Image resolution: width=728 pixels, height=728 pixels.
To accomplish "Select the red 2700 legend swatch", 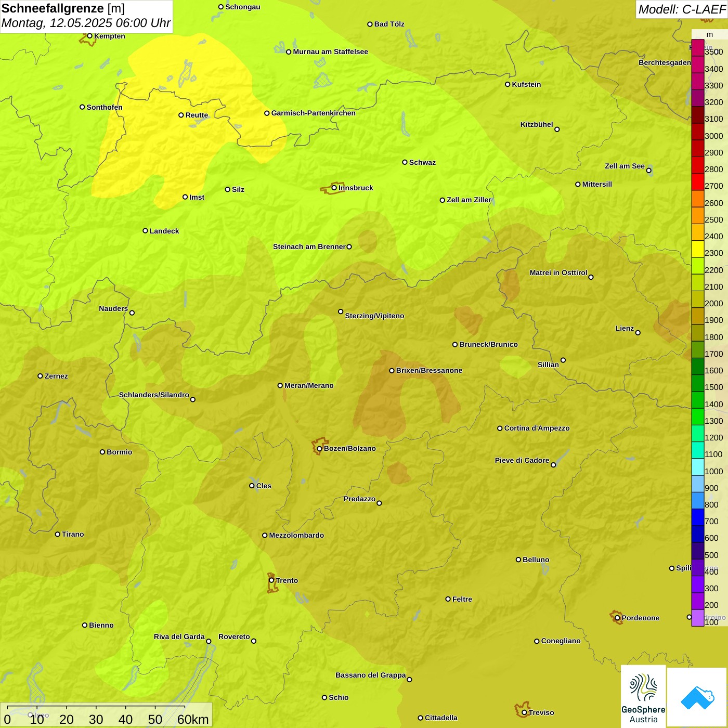I will pyautogui.click(x=698, y=182).
